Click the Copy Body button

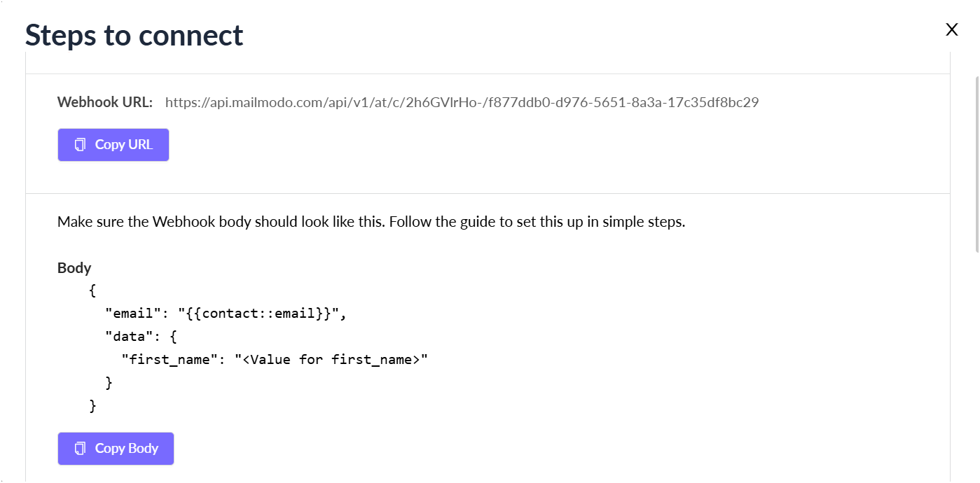tap(116, 449)
